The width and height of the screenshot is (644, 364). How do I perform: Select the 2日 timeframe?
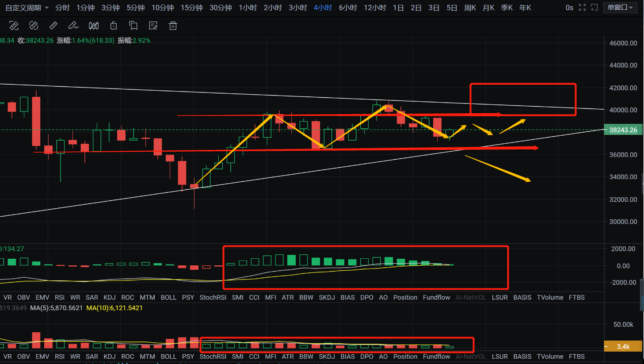click(416, 8)
